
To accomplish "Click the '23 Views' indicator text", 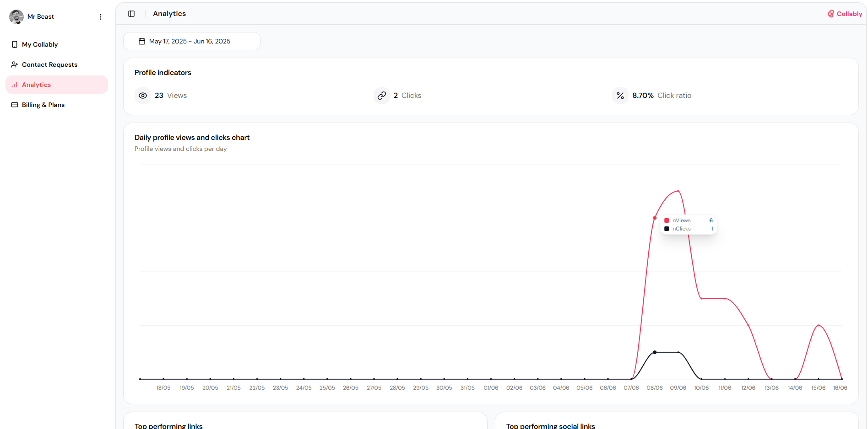I will 171,96.
